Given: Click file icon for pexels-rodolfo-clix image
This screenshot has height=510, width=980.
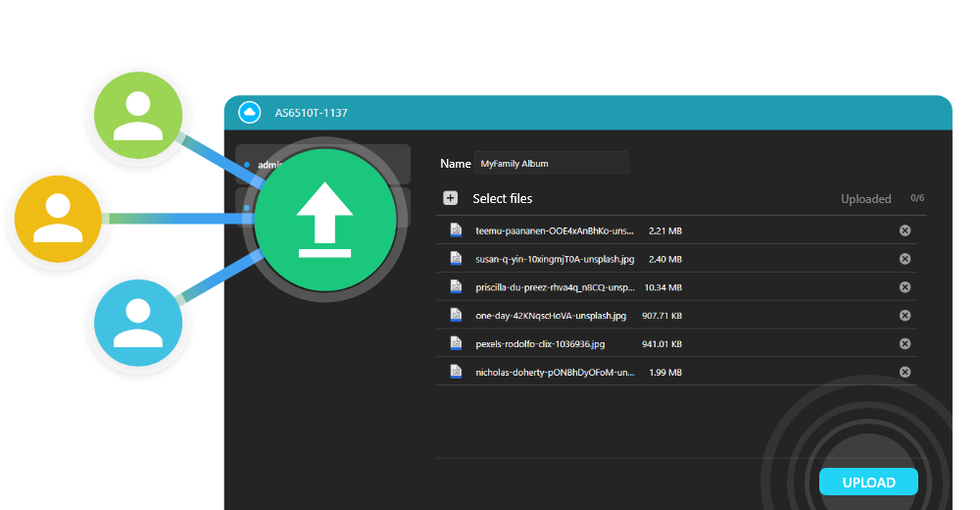Looking at the screenshot, I should (x=457, y=342).
